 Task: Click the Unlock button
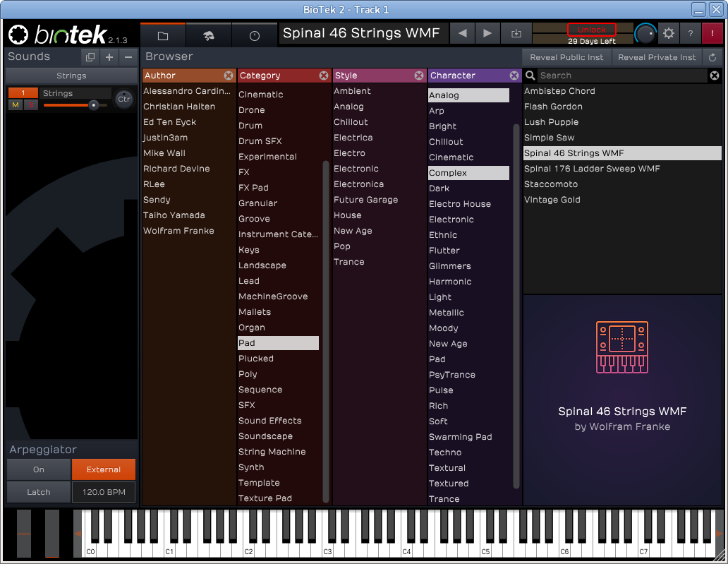click(591, 30)
